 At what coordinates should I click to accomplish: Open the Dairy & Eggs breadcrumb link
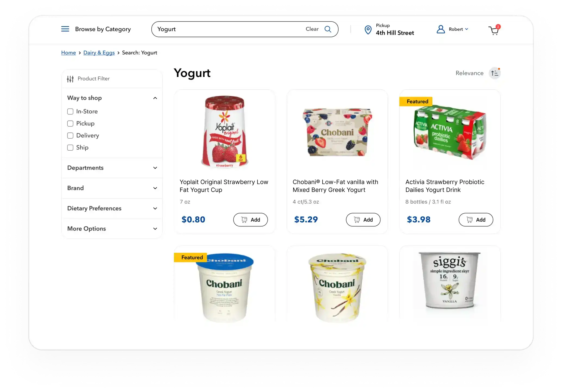coord(99,53)
